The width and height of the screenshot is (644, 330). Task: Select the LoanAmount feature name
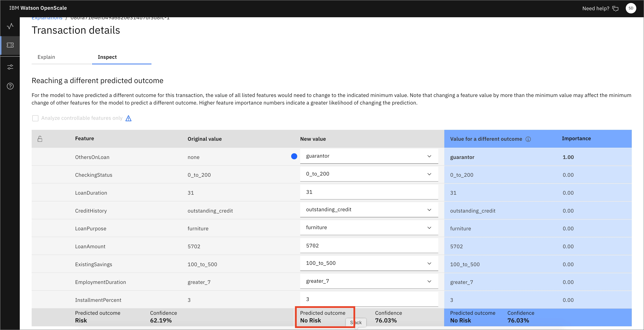tap(90, 247)
